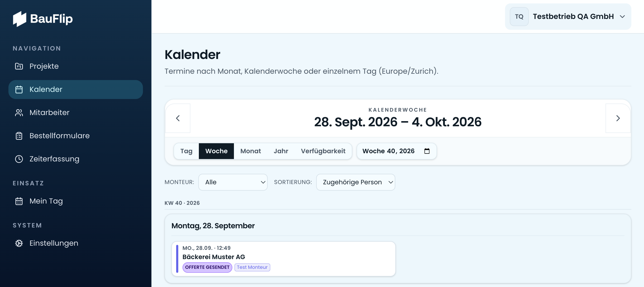The width and height of the screenshot is (644, 287).
Task: Open Einstellungen in the sidebar
Action: pos(76,243)
